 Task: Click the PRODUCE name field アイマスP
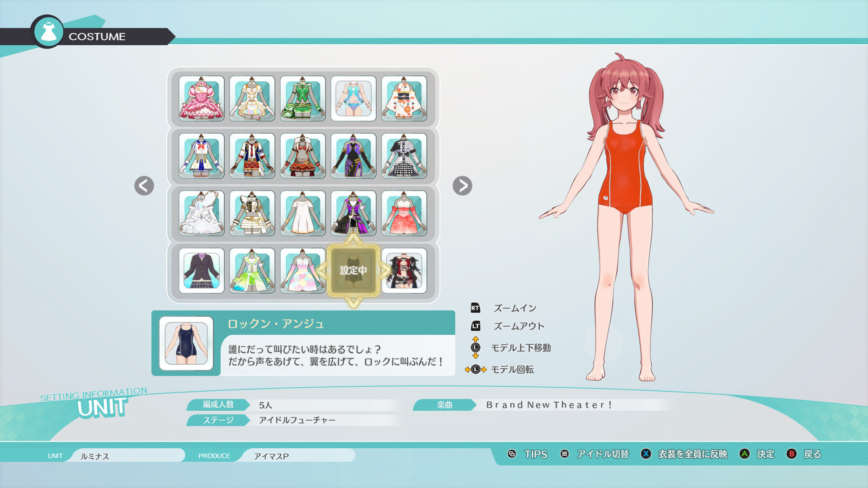click(x=298, y=455)
